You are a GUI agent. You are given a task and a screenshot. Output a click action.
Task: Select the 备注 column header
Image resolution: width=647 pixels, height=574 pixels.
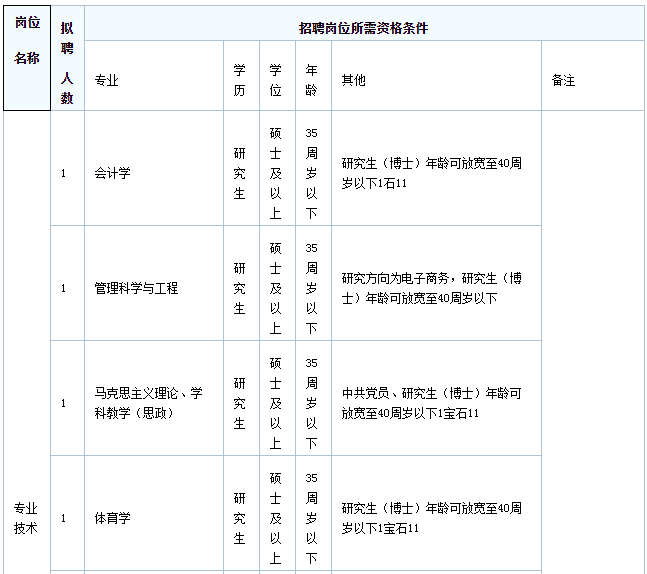coord(564,80)
